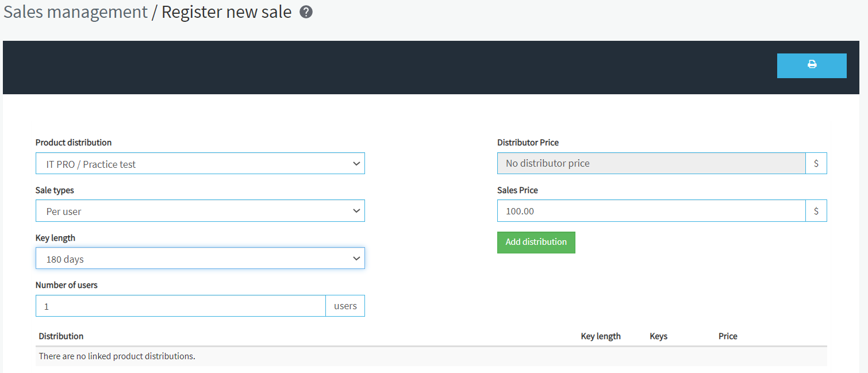Go to Sales management breadcrumb link

click(75, 12)
